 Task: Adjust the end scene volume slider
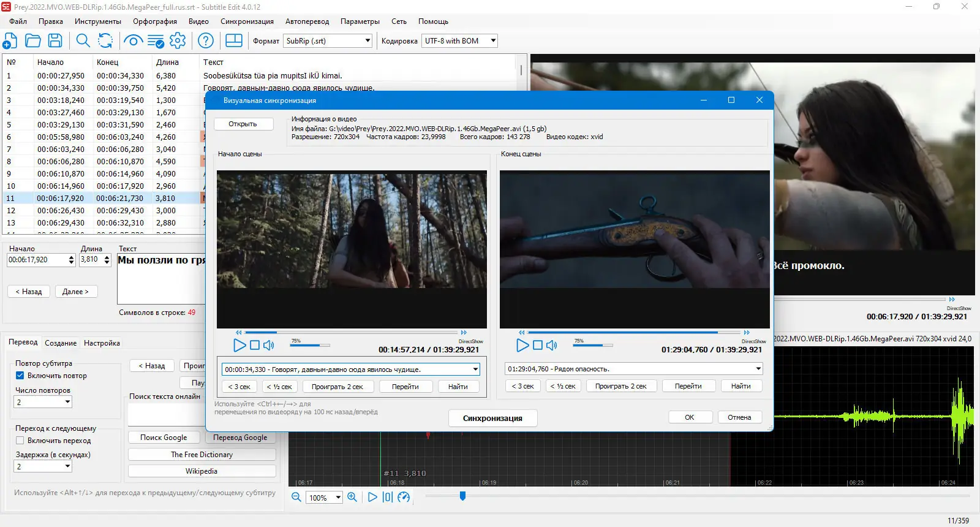coord(593,346)
